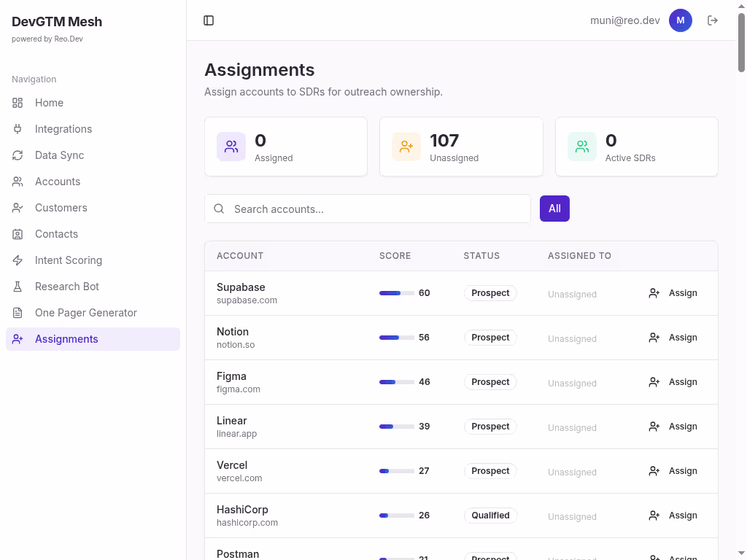Select the Assignments person-plus icon in sidebar

pyautogui.click(x=17, y=339)
